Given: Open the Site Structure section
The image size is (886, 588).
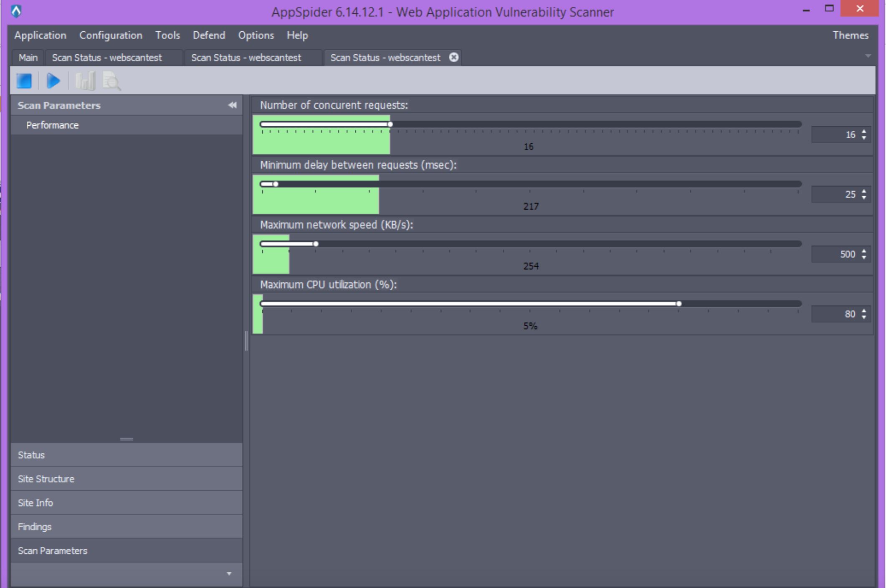Looking at the screenshot, I should (127, 479).
